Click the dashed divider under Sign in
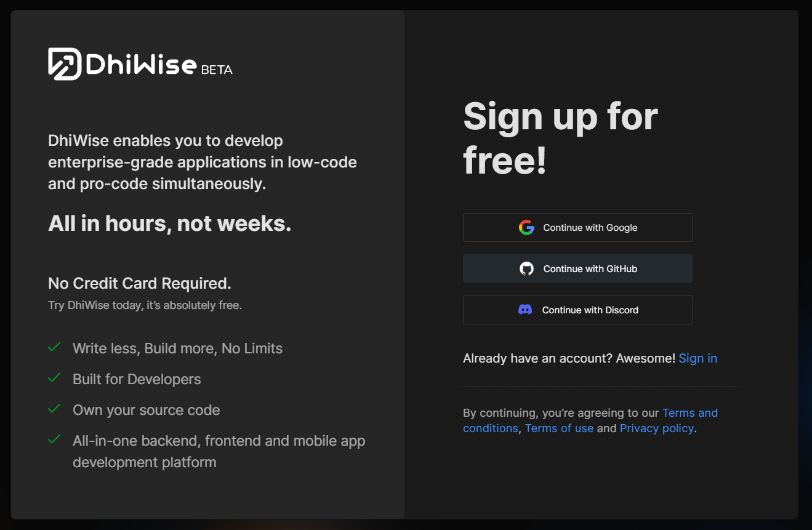 [600, 385]
